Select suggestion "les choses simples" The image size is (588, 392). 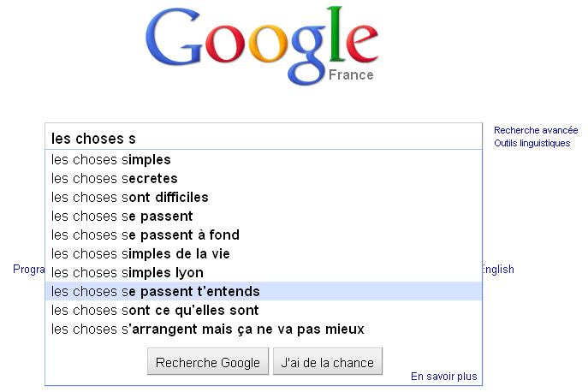(x=264, y=159)
